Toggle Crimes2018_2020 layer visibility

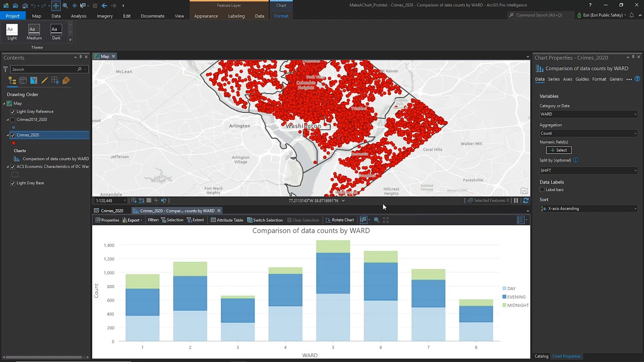coord(13,120)
